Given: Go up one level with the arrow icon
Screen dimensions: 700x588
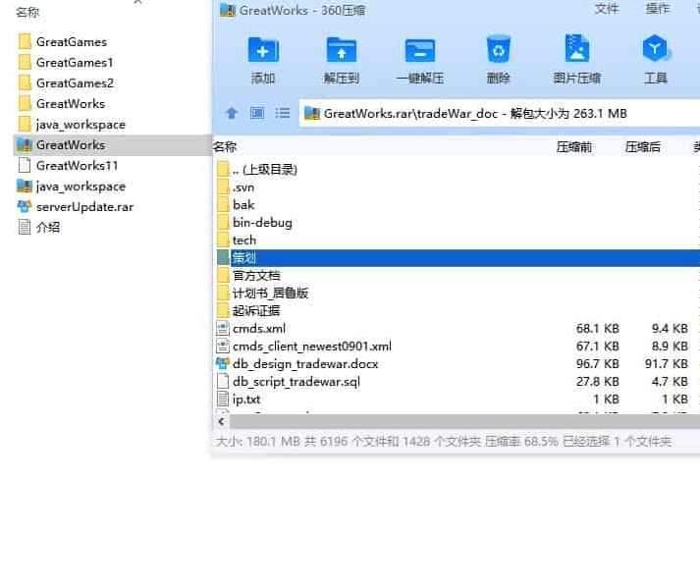Looking at the screenshot, I should pos(232,113).
